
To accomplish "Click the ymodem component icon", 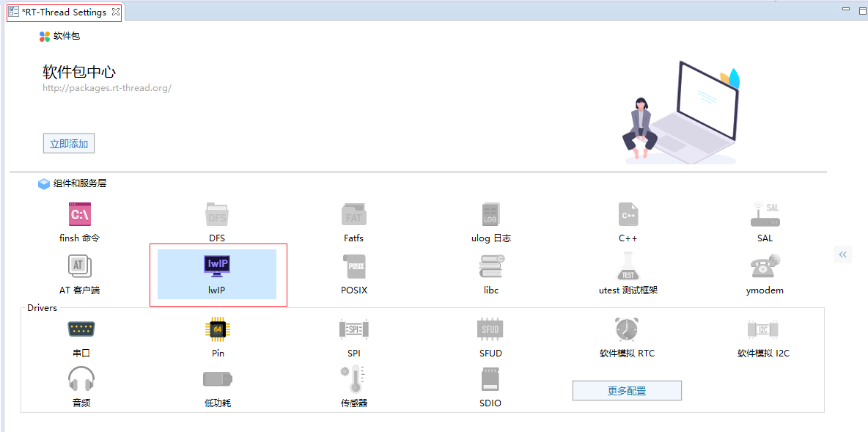I will click(x=764, y=273).
